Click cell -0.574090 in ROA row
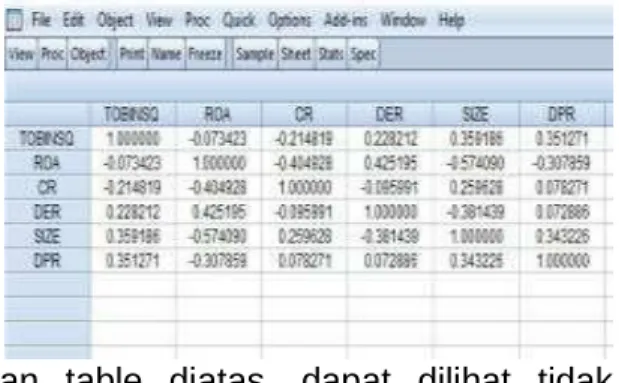This screenshot has width=619, height=383. click(x=476, y=163)
